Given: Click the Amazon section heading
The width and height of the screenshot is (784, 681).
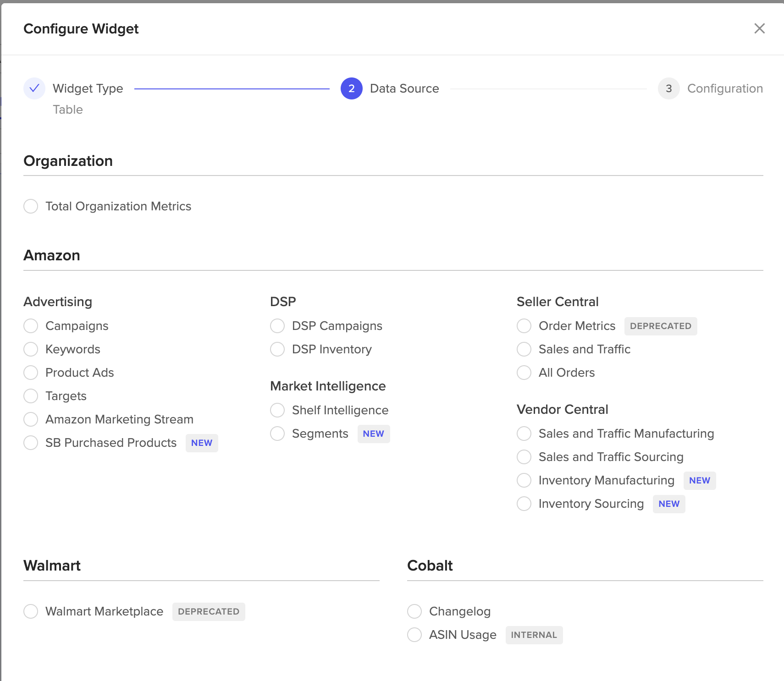Looking at the screenshot, I should [52, 255].
